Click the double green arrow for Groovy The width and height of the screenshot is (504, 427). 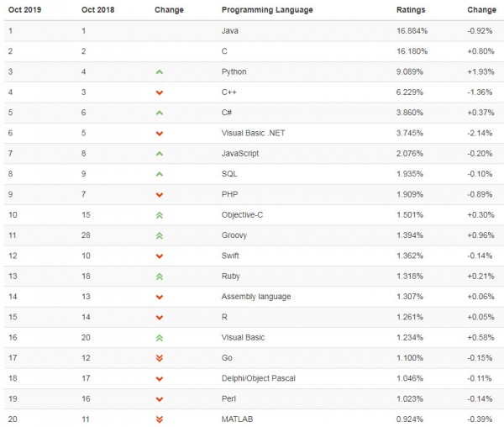click(x=159, y=235)
